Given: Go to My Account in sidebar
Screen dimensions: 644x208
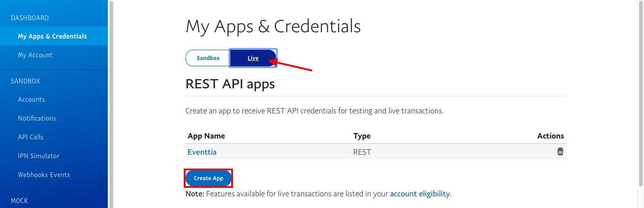Looking at the screenshot, I should pyautogui.click(x=35, y=55).
